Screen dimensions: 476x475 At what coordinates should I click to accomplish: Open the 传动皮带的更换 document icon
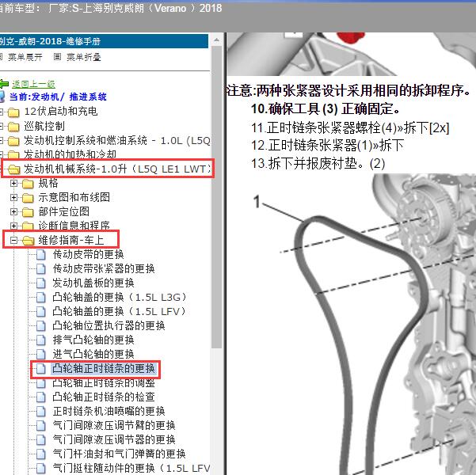tap(41, 255)
